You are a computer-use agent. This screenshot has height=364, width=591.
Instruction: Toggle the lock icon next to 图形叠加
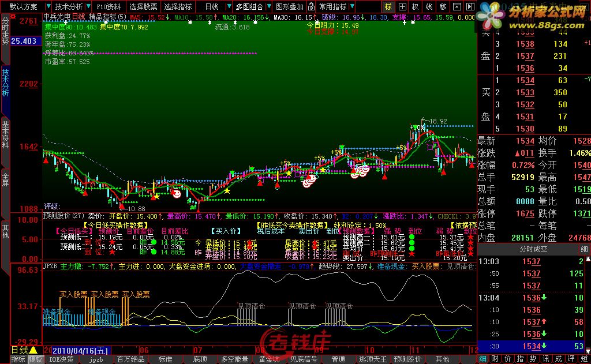point(311,6)
